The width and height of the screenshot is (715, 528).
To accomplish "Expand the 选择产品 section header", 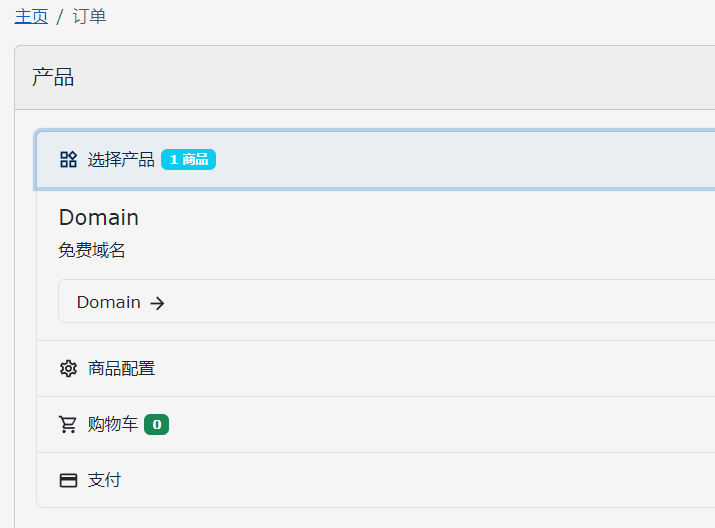I will pyautogui.click(x=375, y=160).
